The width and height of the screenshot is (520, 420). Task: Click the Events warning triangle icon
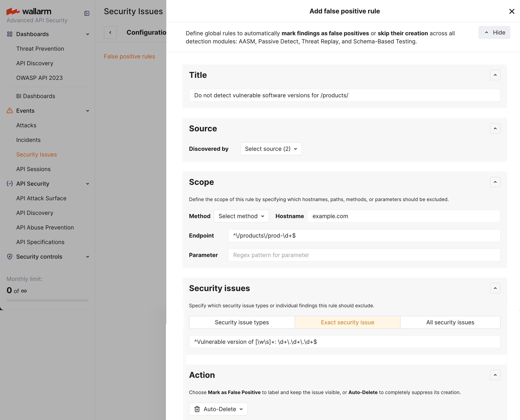pos(10,110)
